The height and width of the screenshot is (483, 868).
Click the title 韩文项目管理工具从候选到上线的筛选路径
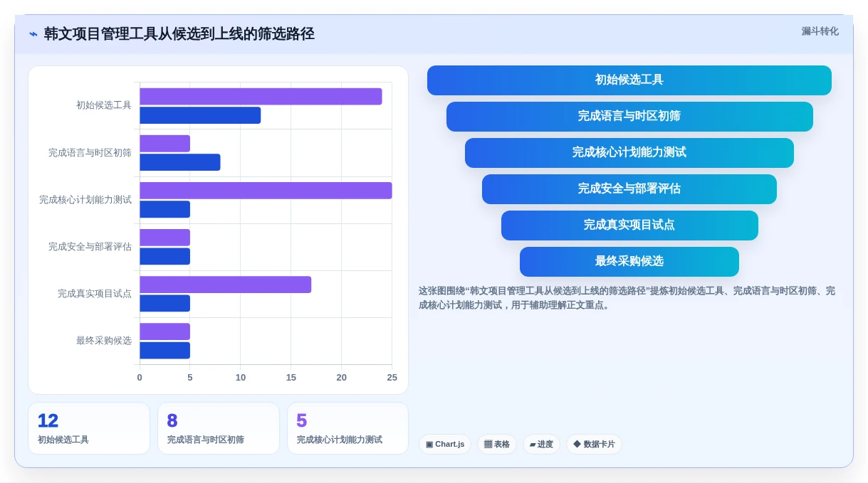tap(179, 34)
